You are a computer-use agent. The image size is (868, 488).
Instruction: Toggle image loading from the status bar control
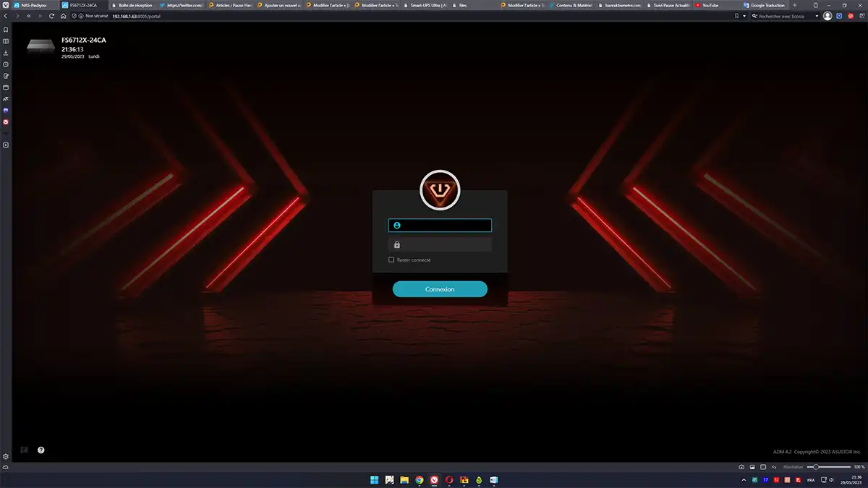(x=752, y=467)
